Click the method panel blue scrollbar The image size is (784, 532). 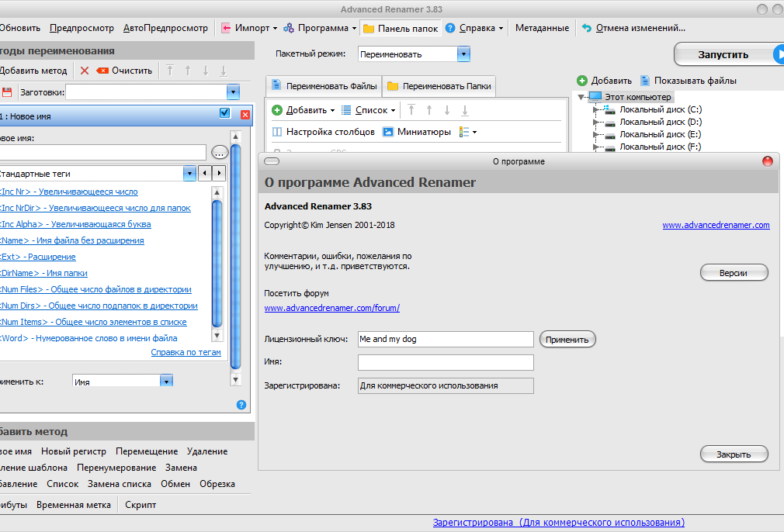[x=235, y=257]
